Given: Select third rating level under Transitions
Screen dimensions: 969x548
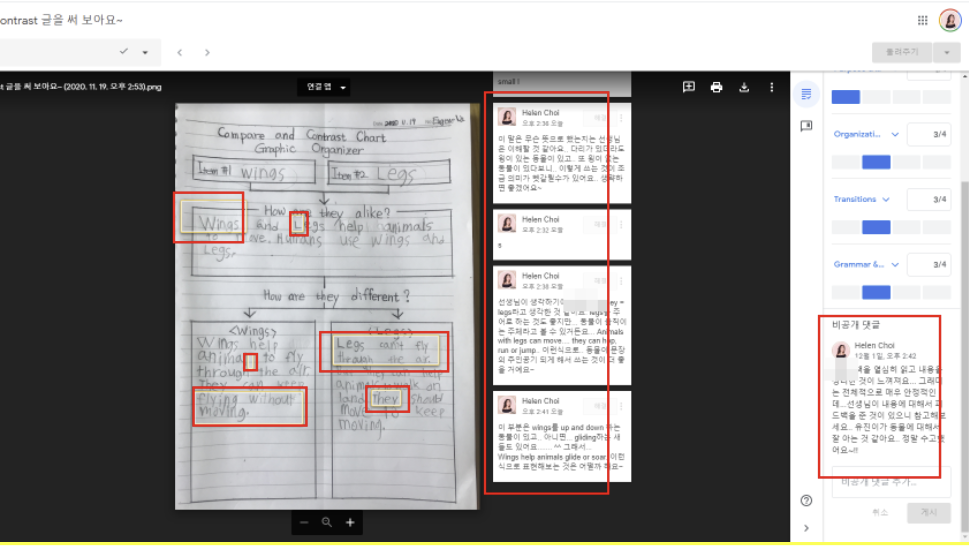Looking at the screenshot, I should pyautogui.click(x=907, y=227).
